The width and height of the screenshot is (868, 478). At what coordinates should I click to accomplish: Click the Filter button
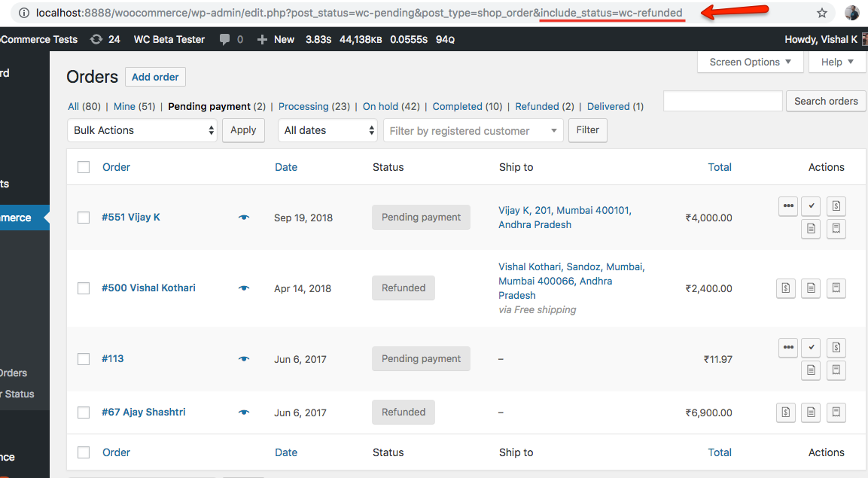[587, 130]
